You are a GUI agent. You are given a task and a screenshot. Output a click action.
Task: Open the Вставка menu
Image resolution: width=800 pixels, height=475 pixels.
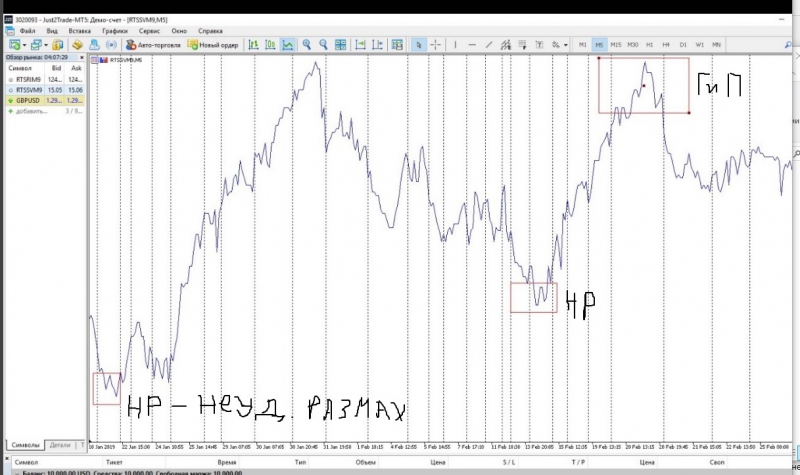click(80, 31)
